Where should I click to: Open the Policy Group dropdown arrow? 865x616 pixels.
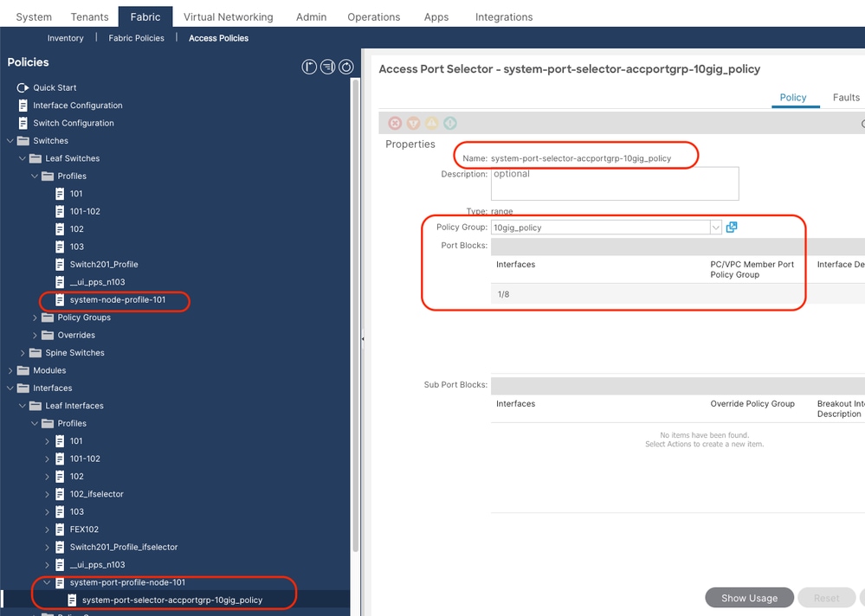tap(715, 227)
